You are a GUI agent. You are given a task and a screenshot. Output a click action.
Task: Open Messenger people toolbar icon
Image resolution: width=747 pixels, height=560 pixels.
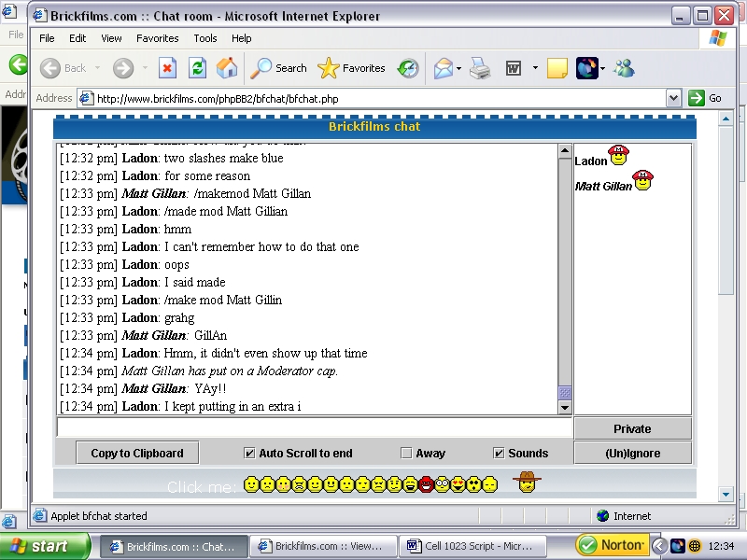pyautogui.click(x=624, y=68)
